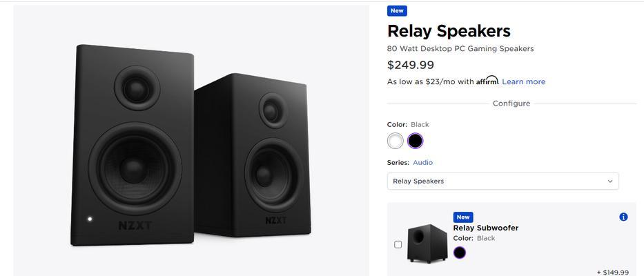
Task: Click the + $149.99 subwoofer price
Action: pos(613,273)
